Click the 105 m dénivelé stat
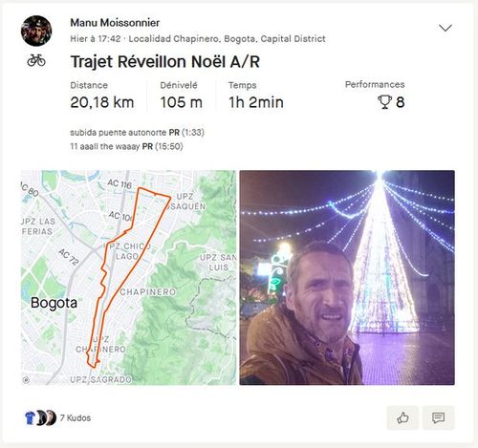 pyautogui.click(x=181, y=102)
